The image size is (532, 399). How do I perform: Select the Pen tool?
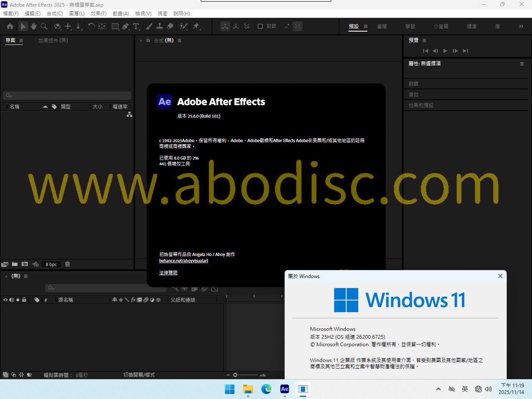pyautogui.click(x=126, y=27)
